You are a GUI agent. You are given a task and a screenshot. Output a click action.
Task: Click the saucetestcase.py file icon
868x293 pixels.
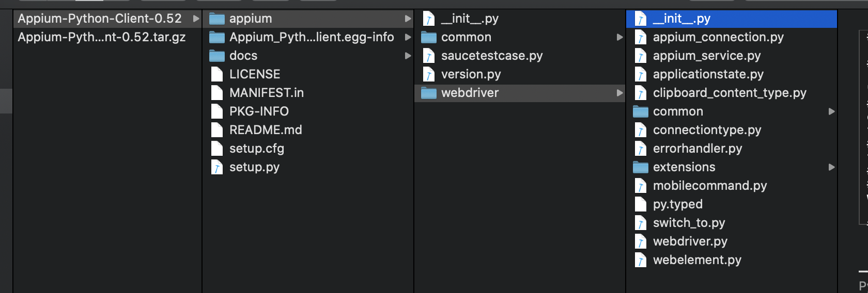428,56
